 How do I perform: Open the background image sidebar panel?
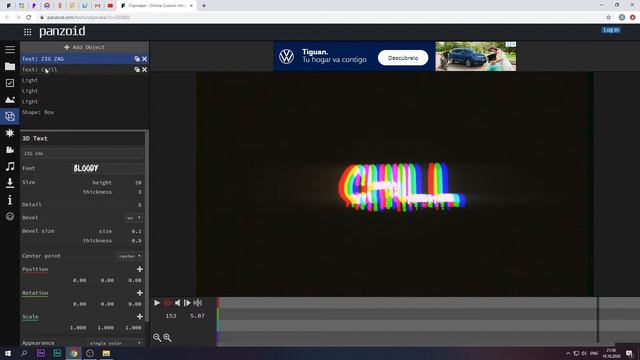pyautogui.click(x=10, y=100)
